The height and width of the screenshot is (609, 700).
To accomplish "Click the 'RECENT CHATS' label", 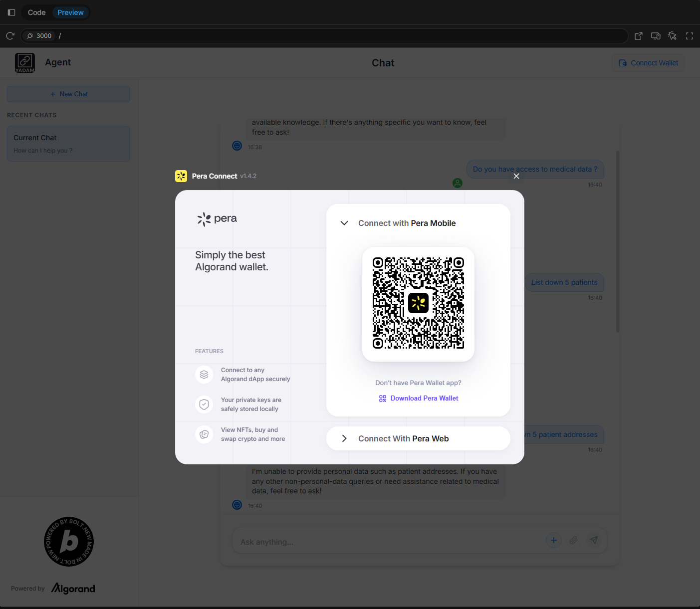I will [x=32, y=115].
